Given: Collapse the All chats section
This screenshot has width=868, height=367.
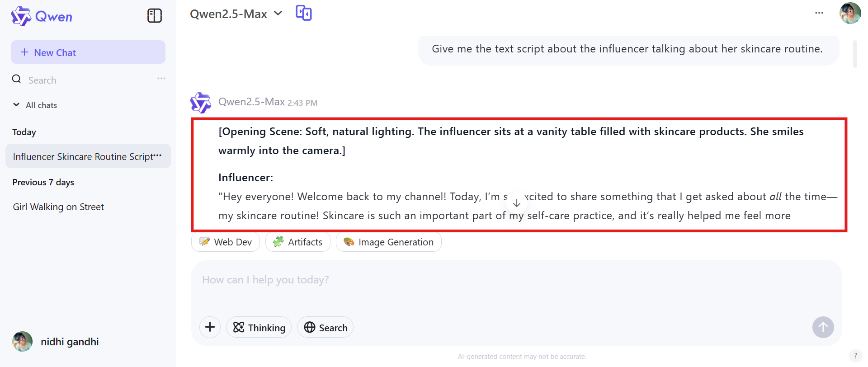Looking at the screenshot, I should pyautogui.click(x=17, y=105).
